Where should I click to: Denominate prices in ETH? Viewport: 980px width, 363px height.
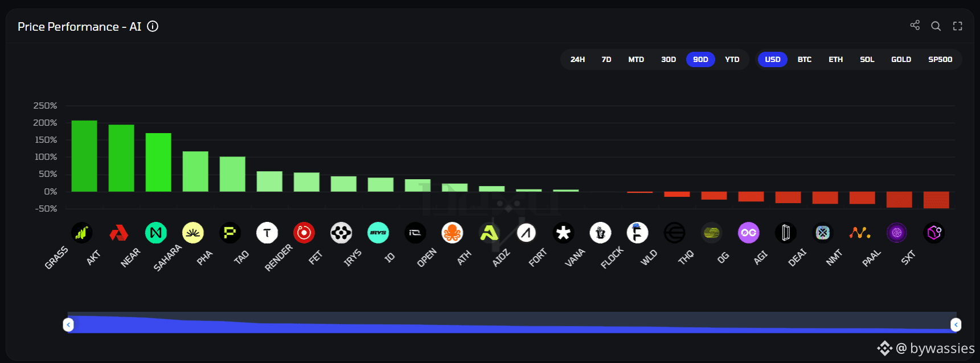(x=836, y=59)
